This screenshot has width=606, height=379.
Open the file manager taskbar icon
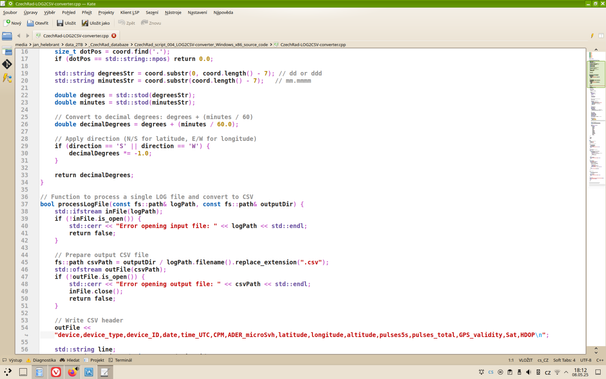point(39,372)
